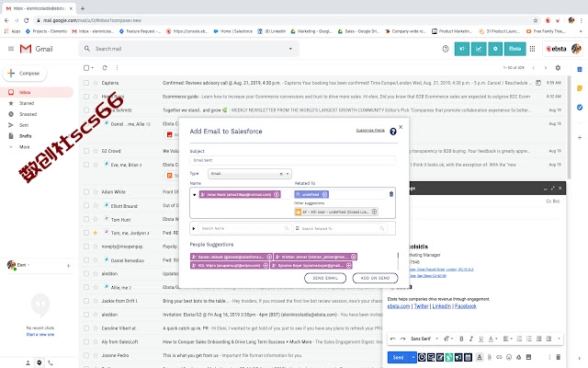Open the Drafts folder
588x368 pixels.
pos(26,136)
